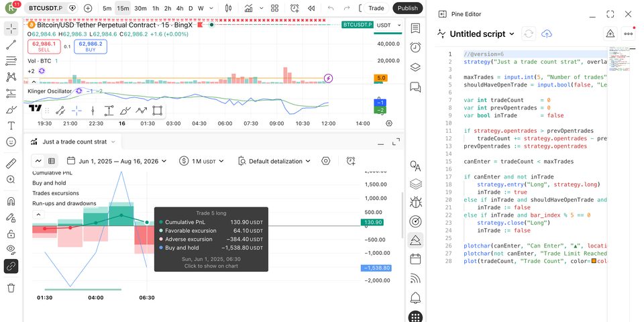Image resolution: width=644 pixels, height=322 pixels.
Task: Click the Indicators icon in top toolbar
Action: click(248, 8)
